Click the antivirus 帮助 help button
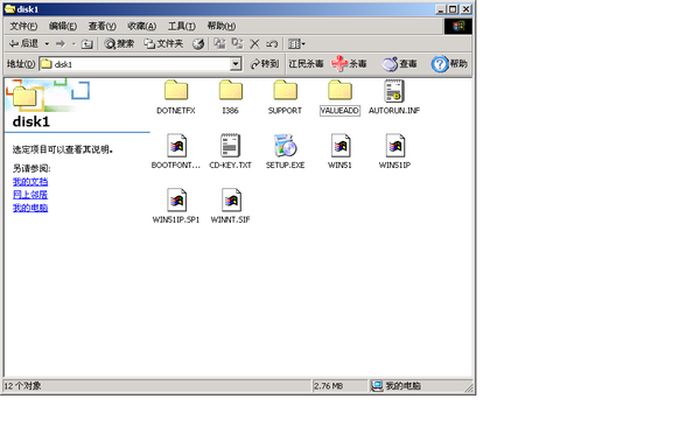This screenshot has width=700, height=434. (x=449, y=64)
